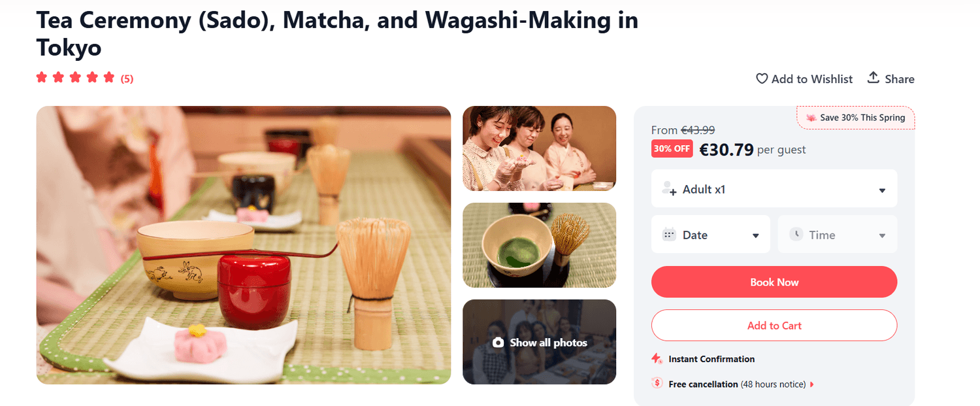Viewport: 980px width, 406px height.
Task: Expand the Free cancellation details arrow
Action: click(812, 384)
